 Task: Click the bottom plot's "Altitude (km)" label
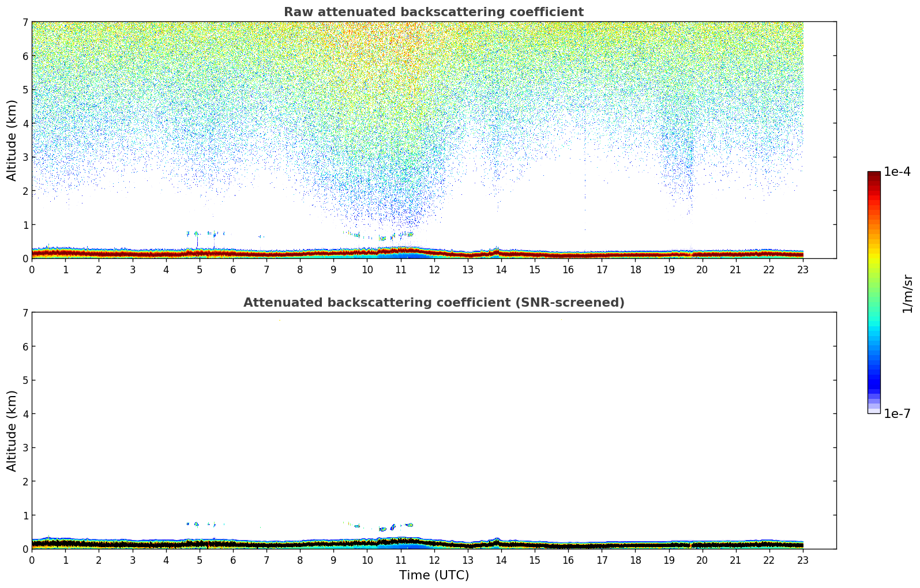click(x=12, y=431)
